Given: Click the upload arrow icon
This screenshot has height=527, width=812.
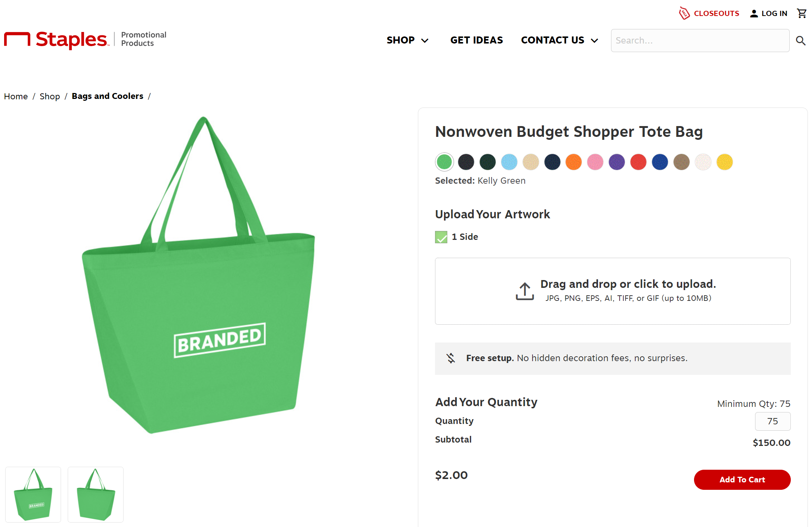Looking at the screenshot, I should coord(525,291).
